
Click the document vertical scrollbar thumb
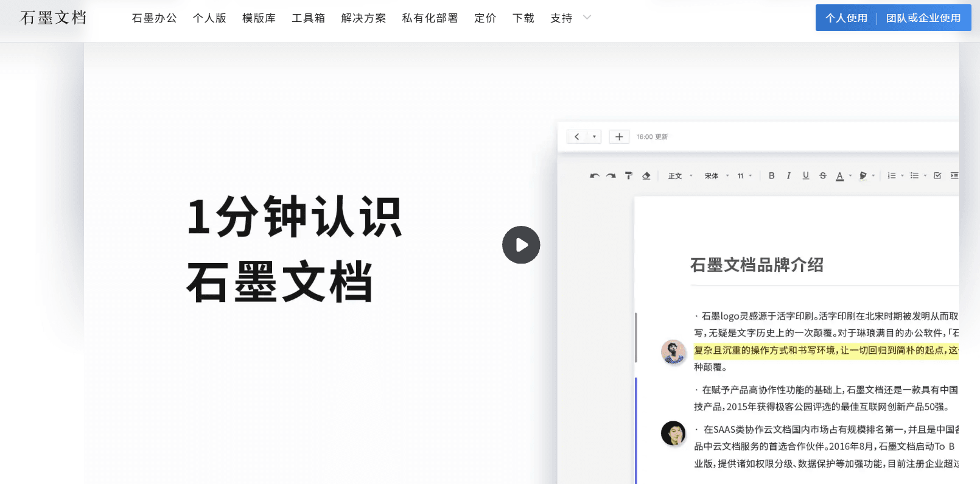pyautogui.click(x=636, y=337)
